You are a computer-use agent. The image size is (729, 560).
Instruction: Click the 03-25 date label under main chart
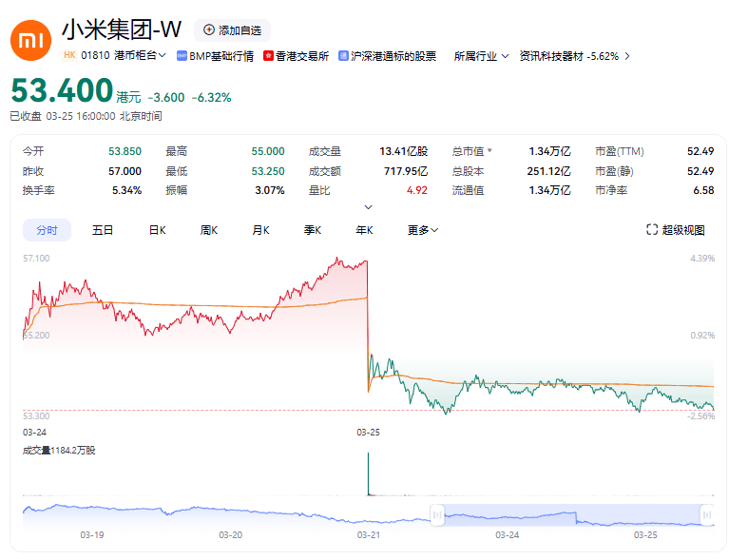point(368,432)
